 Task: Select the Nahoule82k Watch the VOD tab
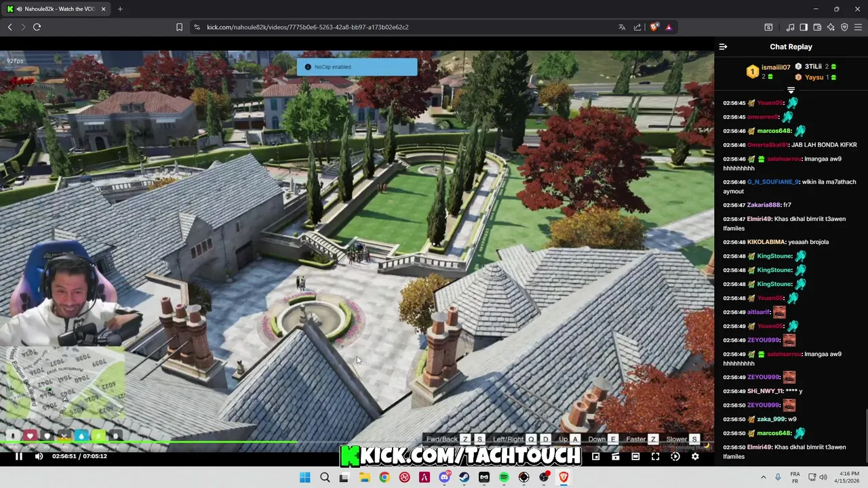pos(57,9)
